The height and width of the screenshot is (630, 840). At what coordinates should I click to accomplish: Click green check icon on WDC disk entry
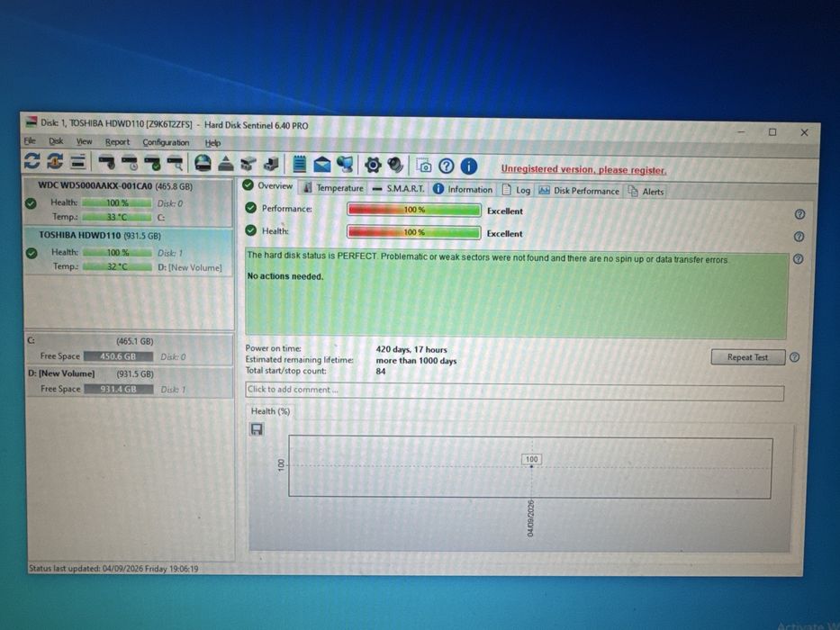(31, 203)
